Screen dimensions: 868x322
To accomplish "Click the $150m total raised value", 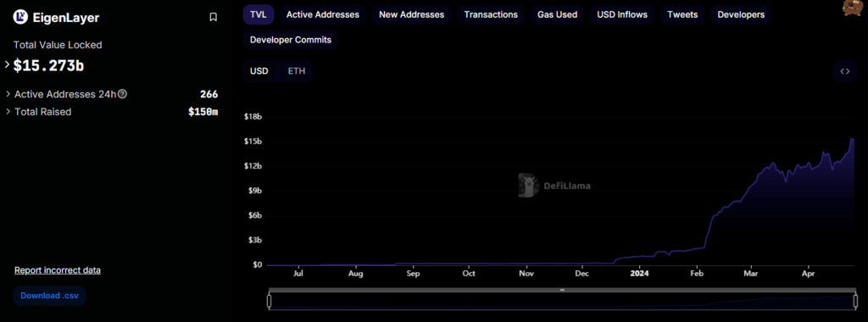I will [x=203, y=112].
